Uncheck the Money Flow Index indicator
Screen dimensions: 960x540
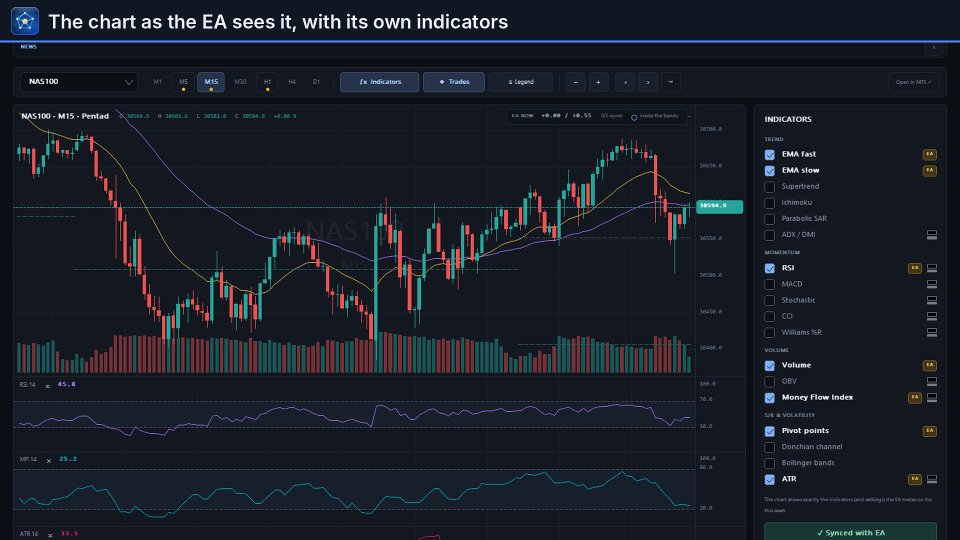click(770, 398)
